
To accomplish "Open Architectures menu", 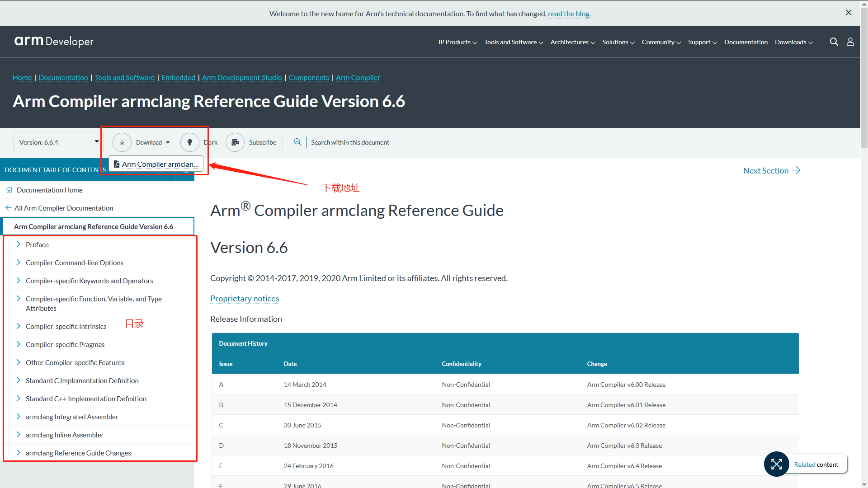I will pos(573,42).
